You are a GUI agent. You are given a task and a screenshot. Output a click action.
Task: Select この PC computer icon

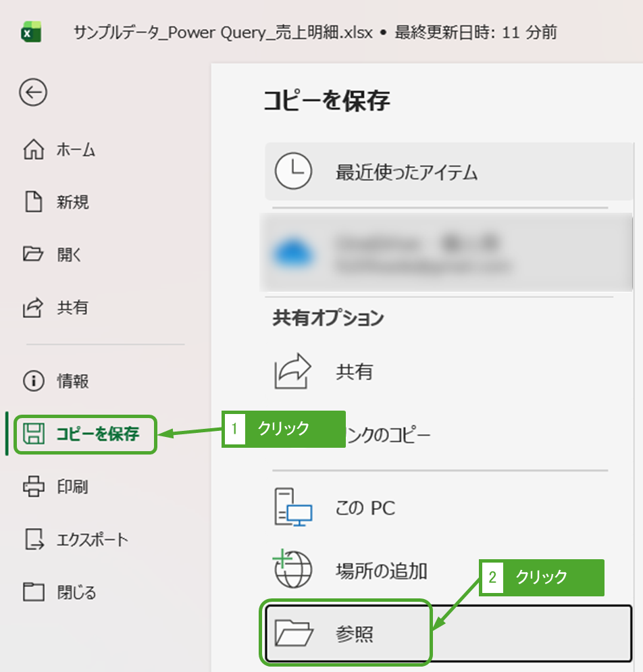pos(292,508)
